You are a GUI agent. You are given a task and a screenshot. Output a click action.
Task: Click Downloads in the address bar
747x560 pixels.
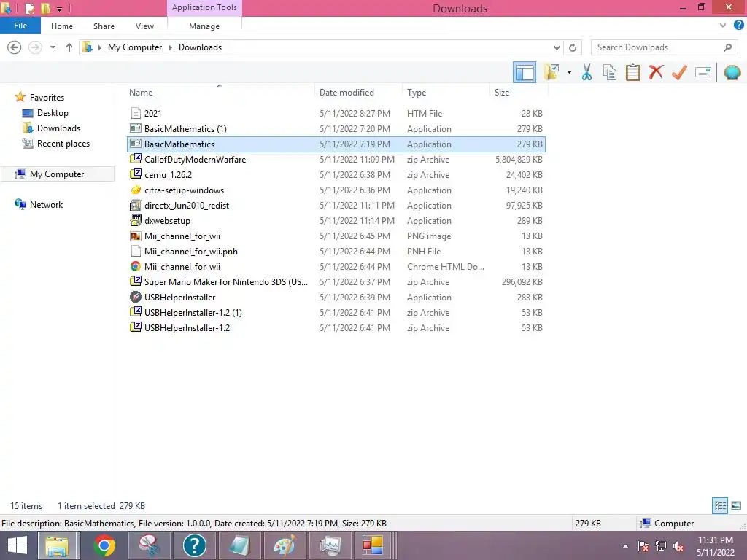click(200, 47)
